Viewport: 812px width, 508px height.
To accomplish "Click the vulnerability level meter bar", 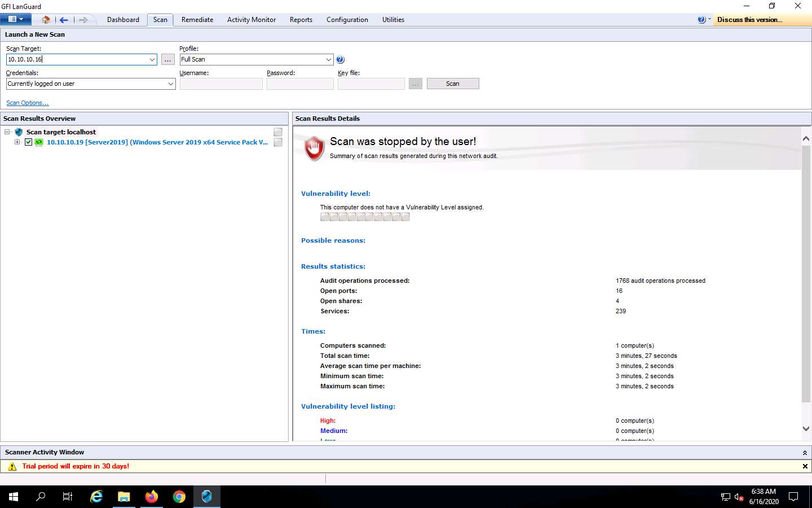I will [365, 217].
